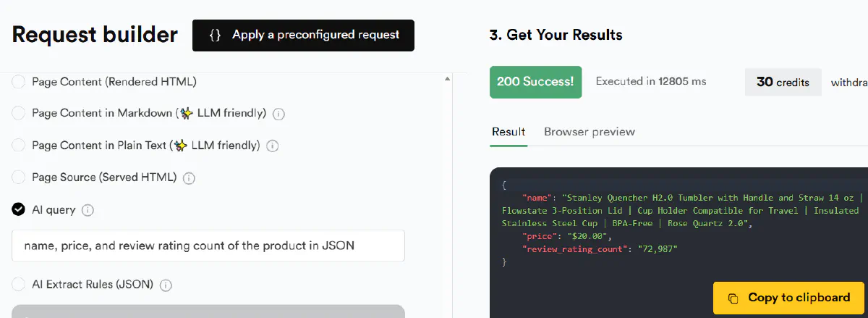Click the info icon beside AI query
The image size is (868, 318).
[88, 210]
